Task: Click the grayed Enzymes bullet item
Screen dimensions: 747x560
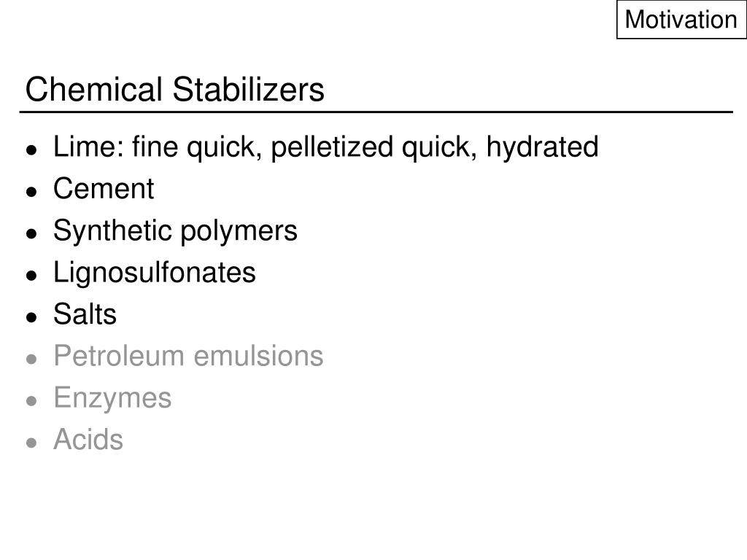Action: pyautogui.click(x=112, y=399)
